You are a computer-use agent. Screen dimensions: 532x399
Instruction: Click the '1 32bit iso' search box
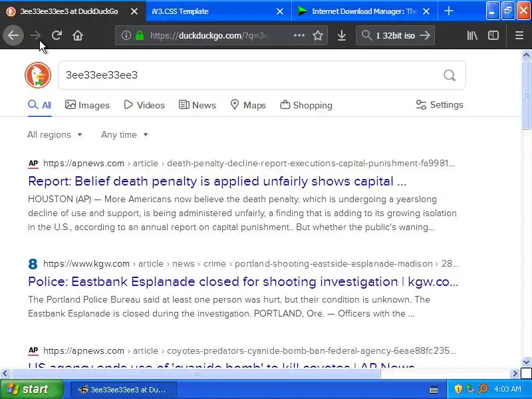coord(395,35)
